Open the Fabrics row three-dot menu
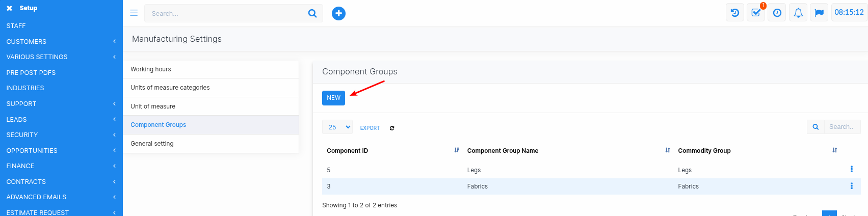Image resolution: width=868 pixels, height=216 pixels. pos(851,186)
